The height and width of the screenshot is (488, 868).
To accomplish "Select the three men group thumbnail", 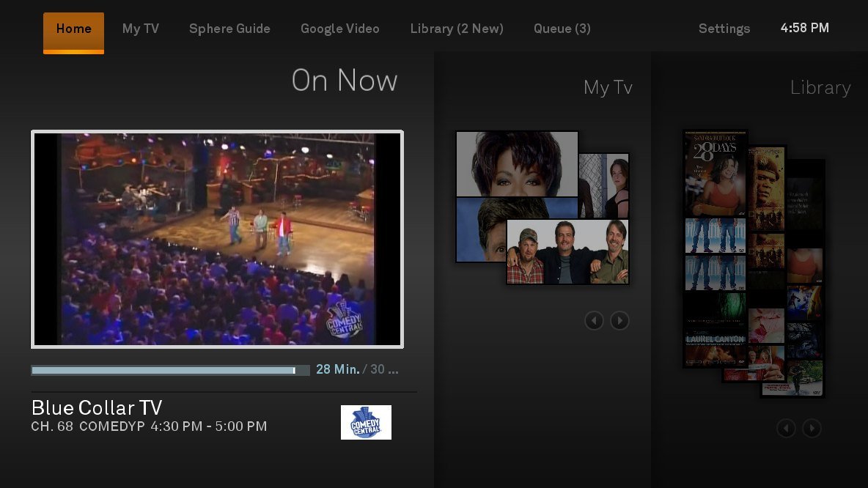I will (x=567, y=252).
